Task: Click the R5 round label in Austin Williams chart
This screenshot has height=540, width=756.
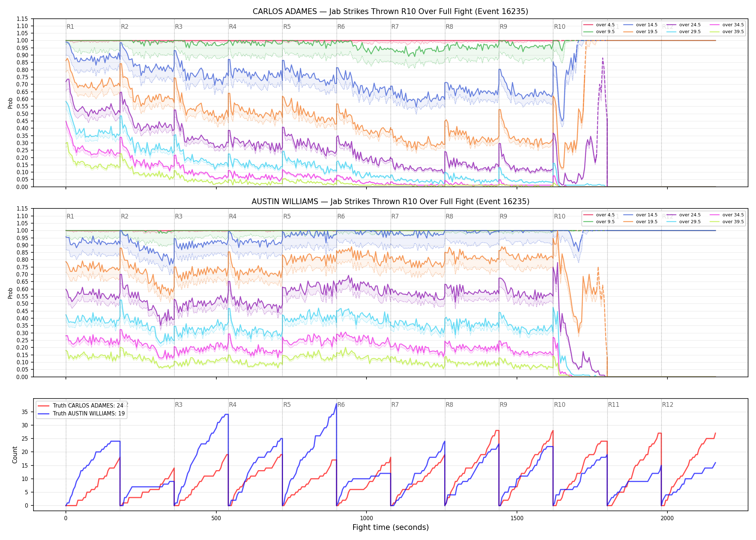Action: (x=287, y=216)
